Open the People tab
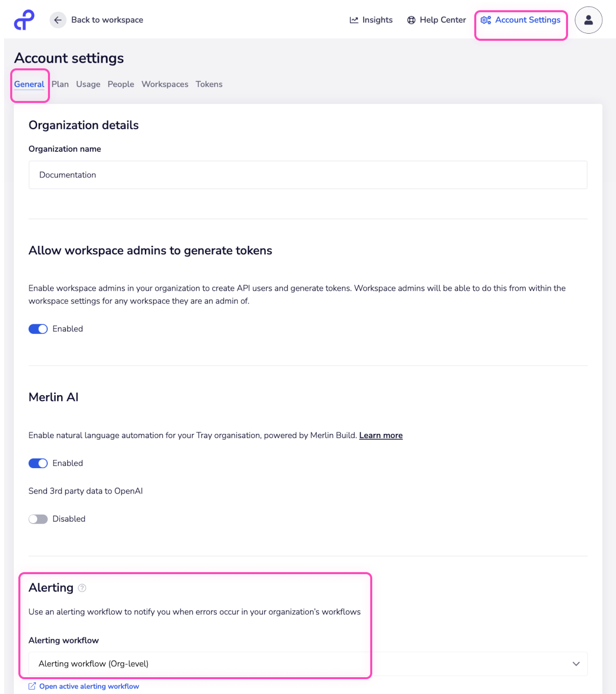Screen dimensions: 616x694 click(x=121, y=84)
